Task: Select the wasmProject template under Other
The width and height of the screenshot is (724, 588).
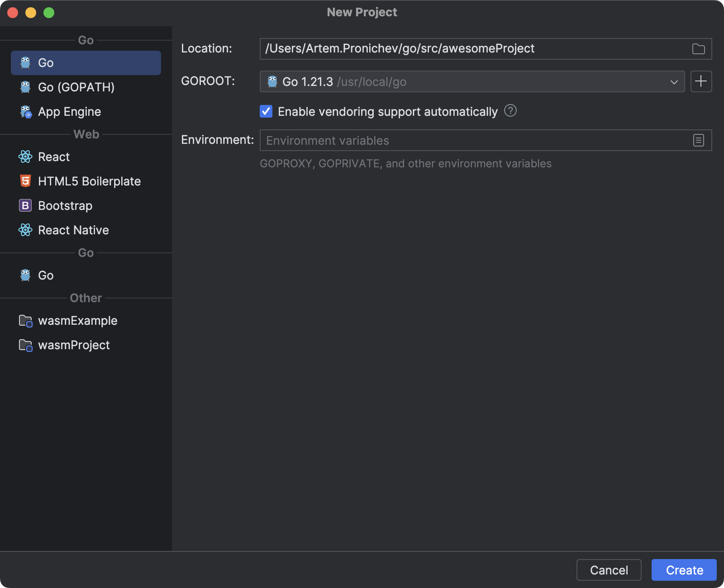Action: pos(74,345)
